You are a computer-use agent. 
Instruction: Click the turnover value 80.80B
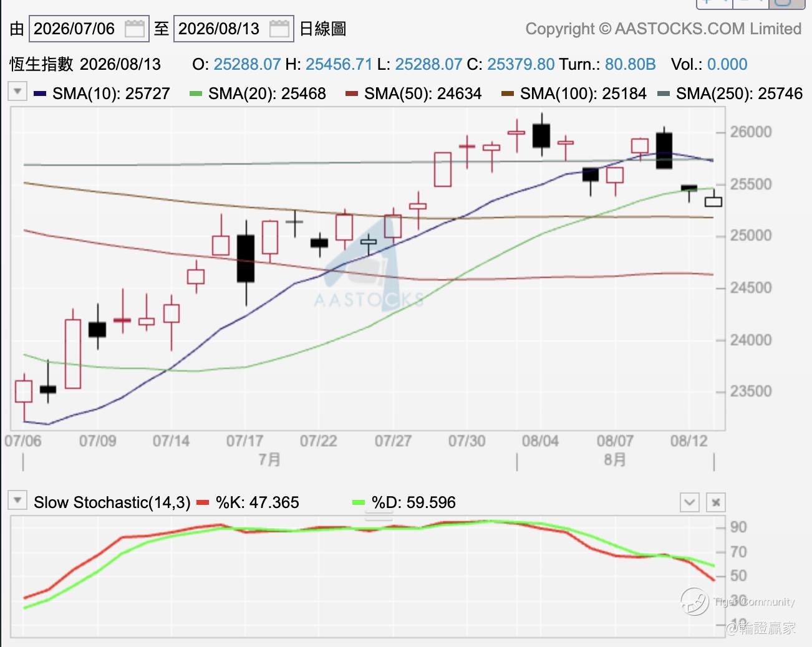pyautogui.click(x=631, y=64)
